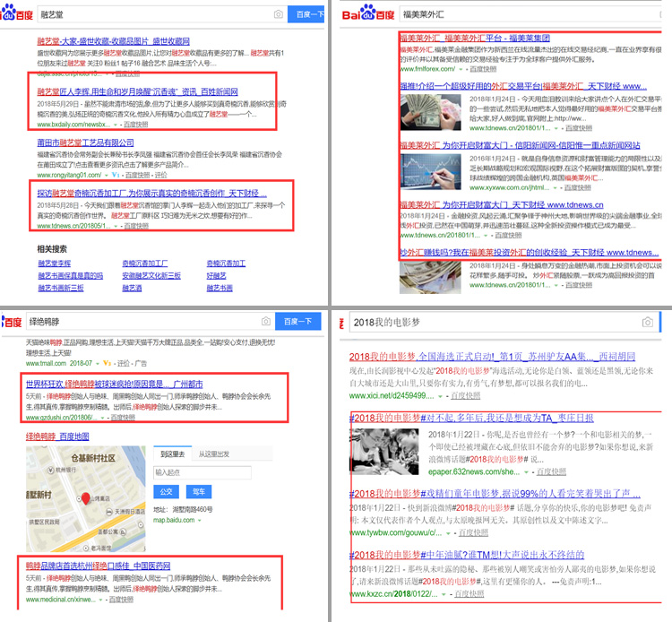Image resolution: width=672 pixels, height=622 pixels.
Task: Open result 探访融艺堂奇楠沉香加工厂
Action: pyautogui.click(x=151, y=193)
